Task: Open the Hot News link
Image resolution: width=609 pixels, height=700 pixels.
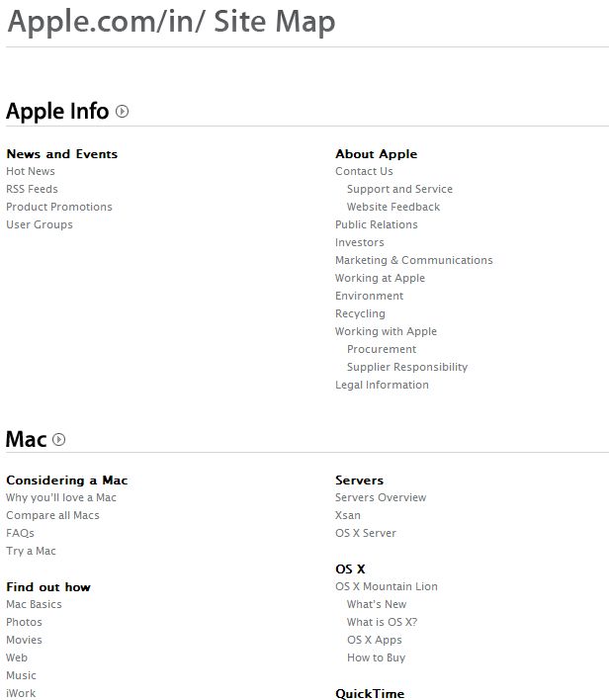Action: (31, 171)
